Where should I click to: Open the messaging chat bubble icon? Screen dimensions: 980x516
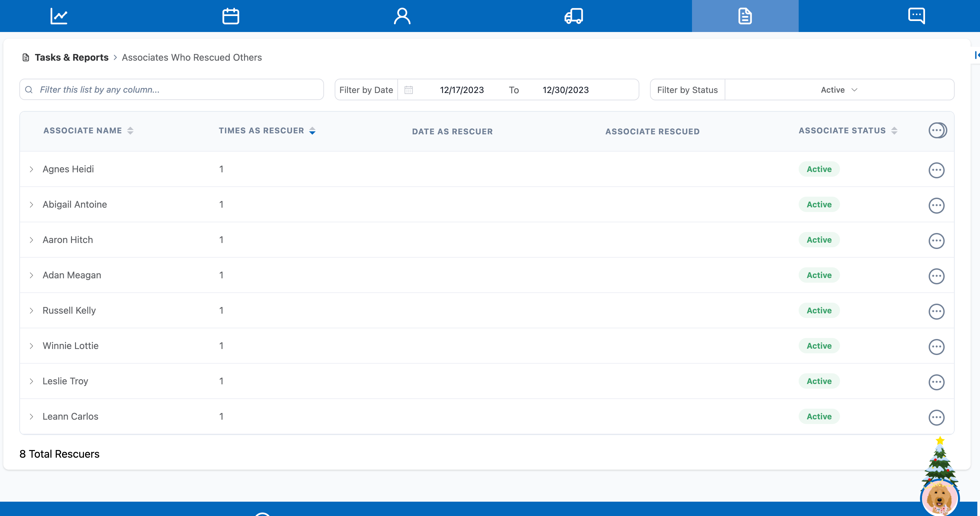pyautogui.click(x=916, y=16)
